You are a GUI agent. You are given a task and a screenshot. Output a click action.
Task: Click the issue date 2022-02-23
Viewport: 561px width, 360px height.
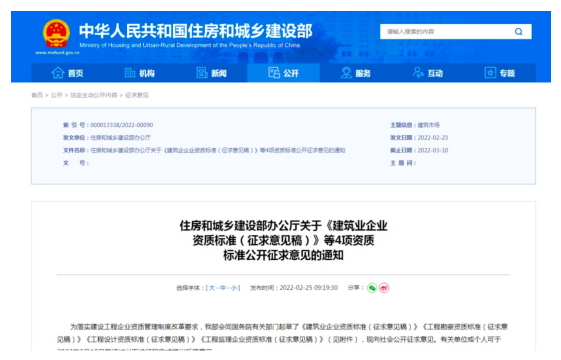point(433,138)
